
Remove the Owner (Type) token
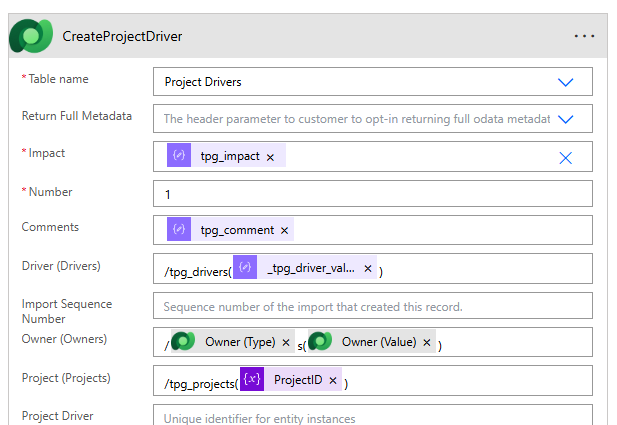point(286,343)
